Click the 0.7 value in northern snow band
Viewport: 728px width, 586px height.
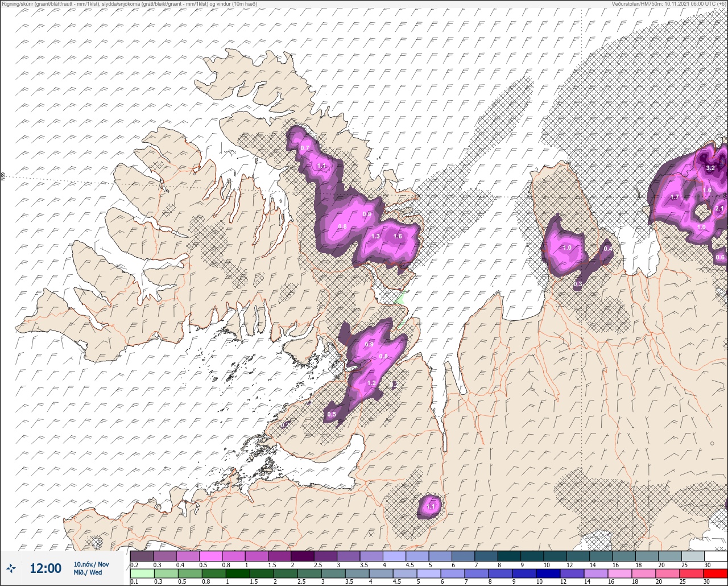tap(305, 148)
